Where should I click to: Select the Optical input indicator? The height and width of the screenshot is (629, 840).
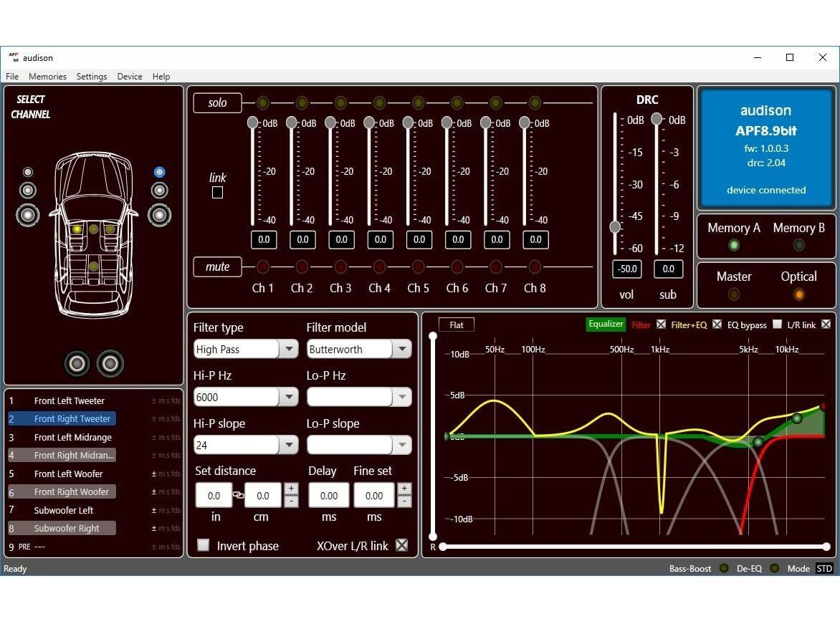798,294
